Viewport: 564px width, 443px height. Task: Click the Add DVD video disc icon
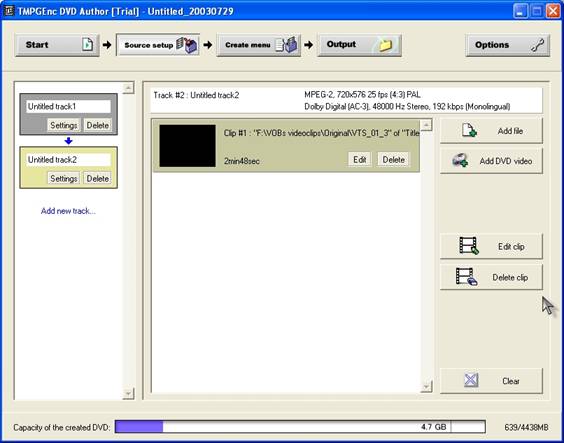pos(460,161)
